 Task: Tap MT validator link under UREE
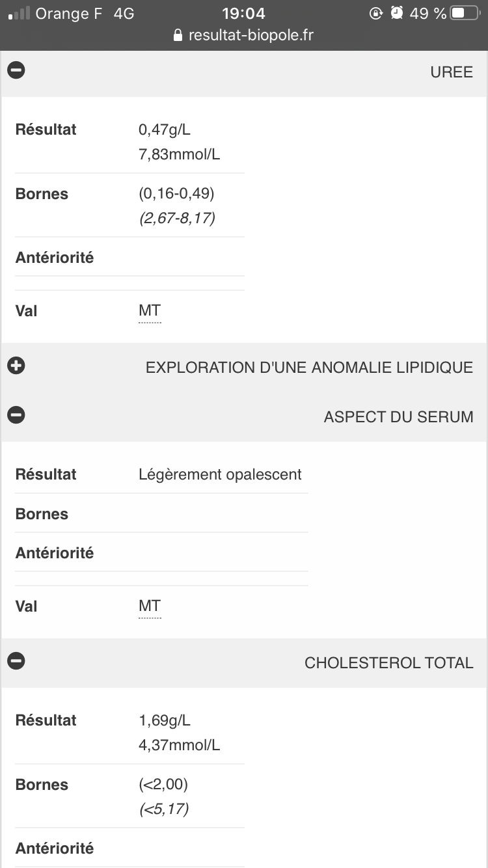(150, 311)
